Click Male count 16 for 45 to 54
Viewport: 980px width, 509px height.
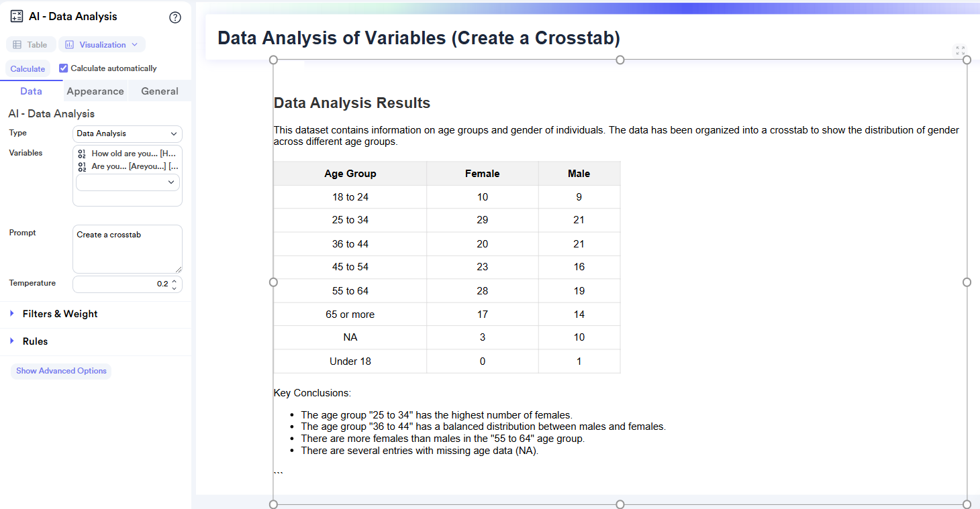coord(579,267)
